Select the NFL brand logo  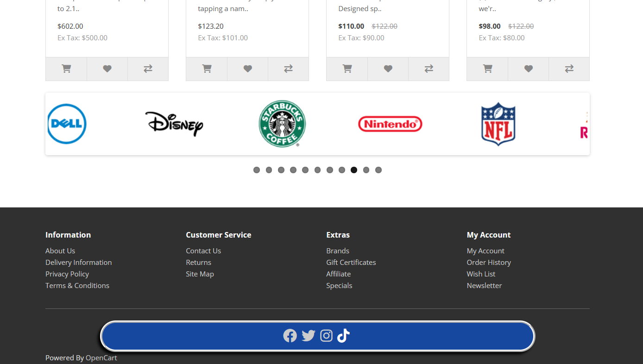click(498, 124)
